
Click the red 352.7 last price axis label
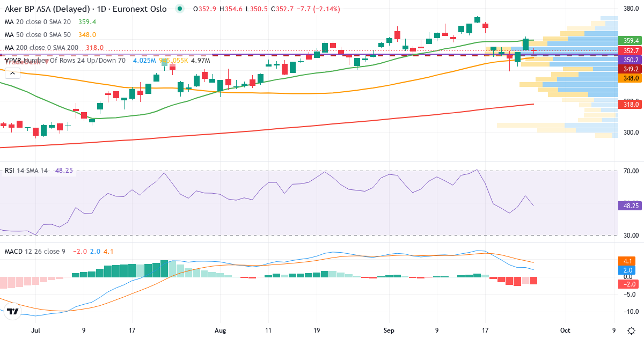pyautogui.click(x=630, y=51)
